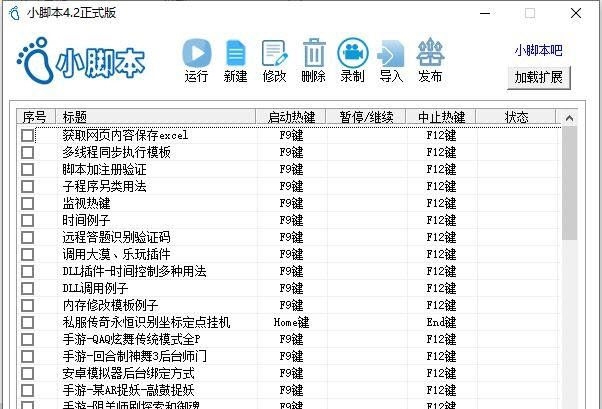This screenshot has height=409, width=602.
Task: Select the checkbox for 调用大漠、乐玩插件
Action: click(27, 254)
